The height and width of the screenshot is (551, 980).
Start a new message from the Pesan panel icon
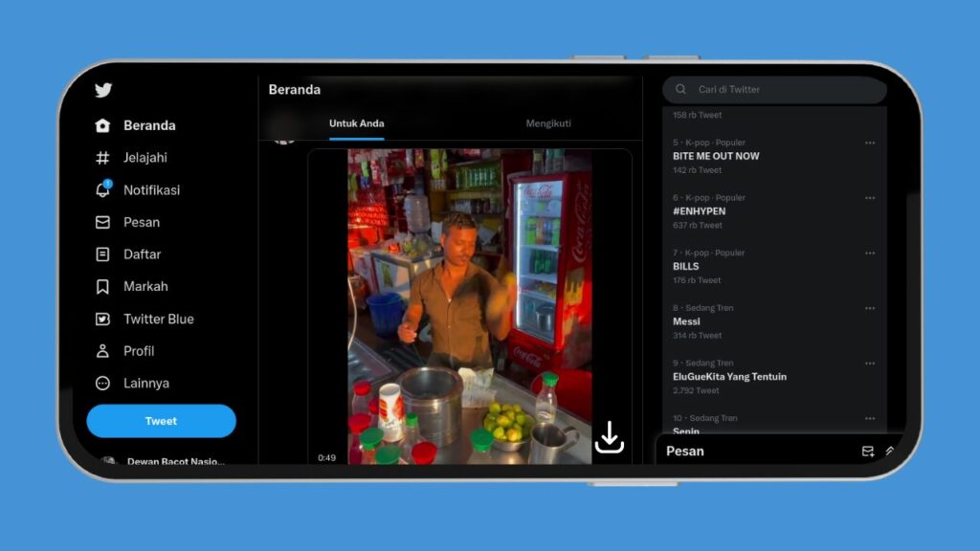(868, 452)
